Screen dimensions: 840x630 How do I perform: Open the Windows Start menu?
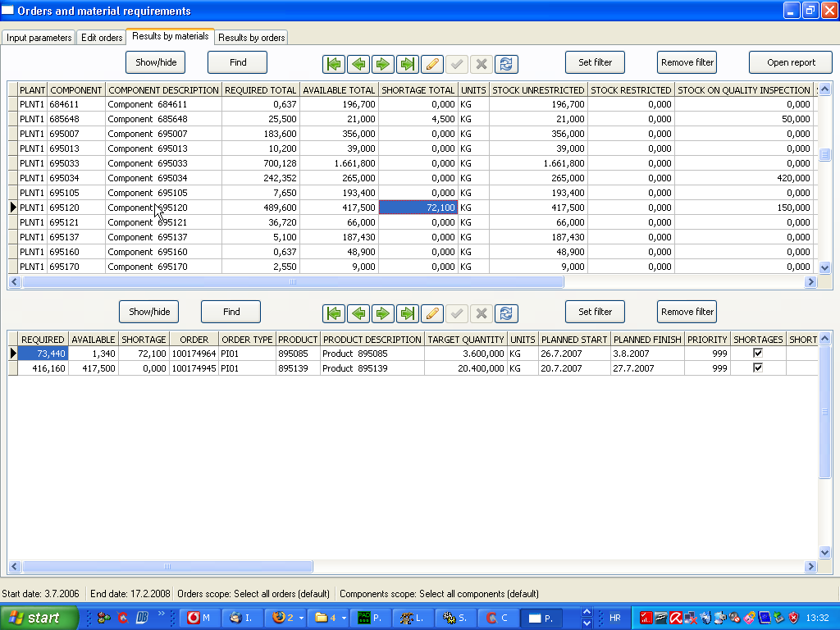coord(39,618)
